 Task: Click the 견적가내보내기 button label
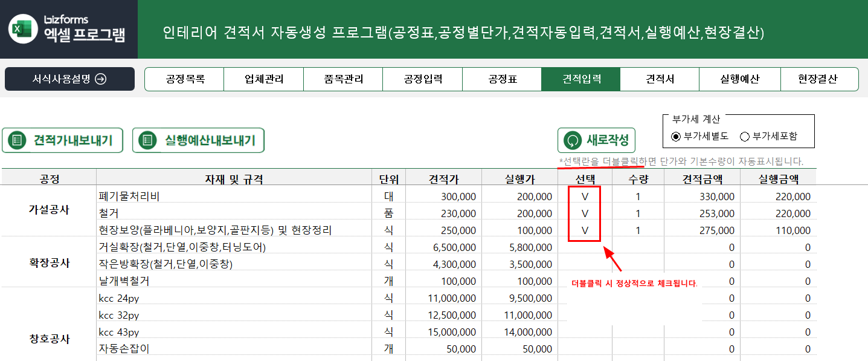click(73, 140)
